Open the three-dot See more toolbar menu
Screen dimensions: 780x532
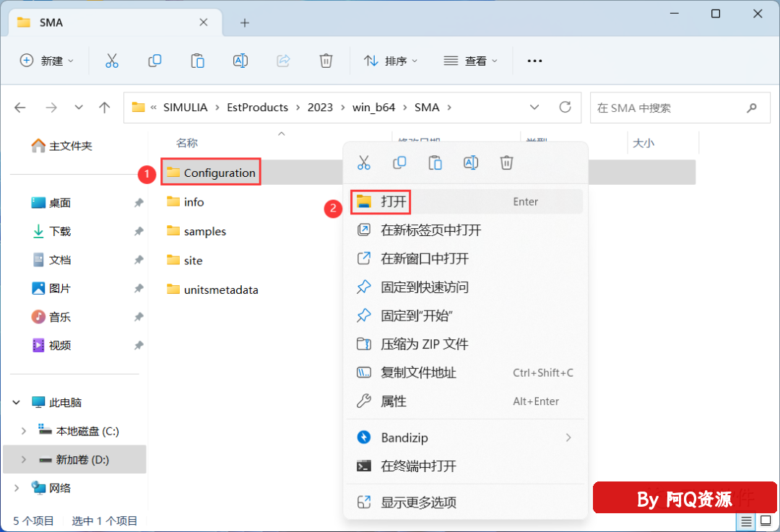coord(534,61)
